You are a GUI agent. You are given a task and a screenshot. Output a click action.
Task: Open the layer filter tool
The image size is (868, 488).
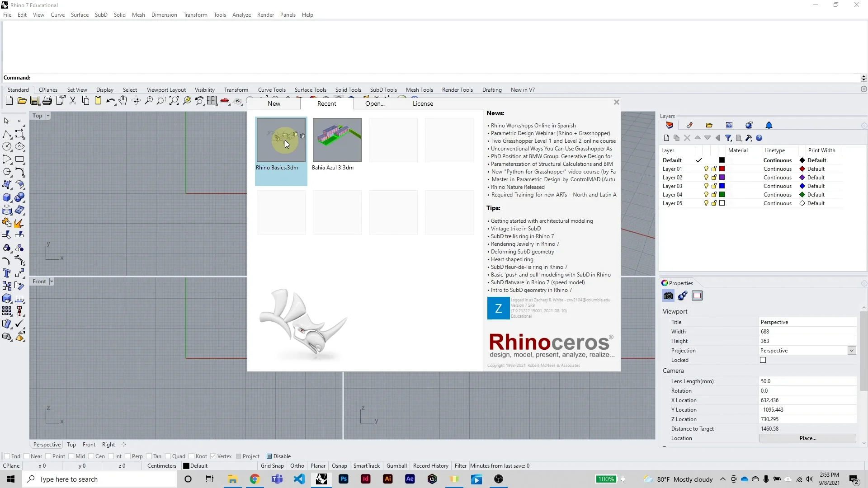point(728,138)
